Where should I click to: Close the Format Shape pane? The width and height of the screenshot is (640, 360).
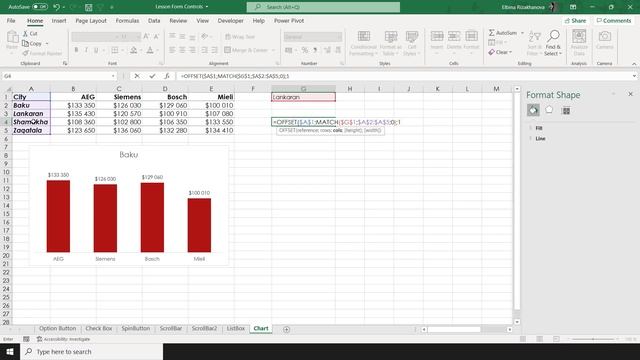click(x=630, y=94)
